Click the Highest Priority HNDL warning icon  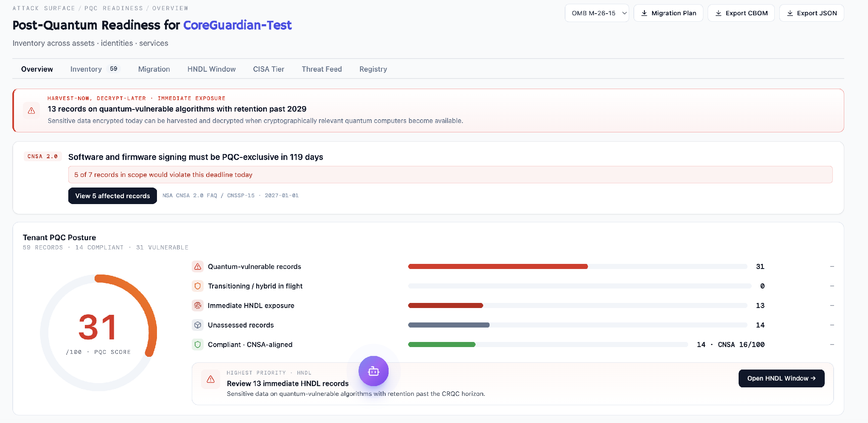pyautogui.click(x=210, y=379)
